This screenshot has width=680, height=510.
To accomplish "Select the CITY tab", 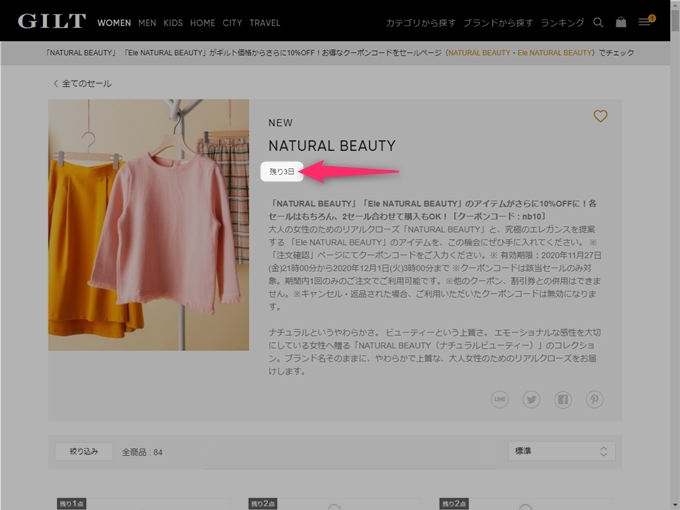I will point(232,23).
